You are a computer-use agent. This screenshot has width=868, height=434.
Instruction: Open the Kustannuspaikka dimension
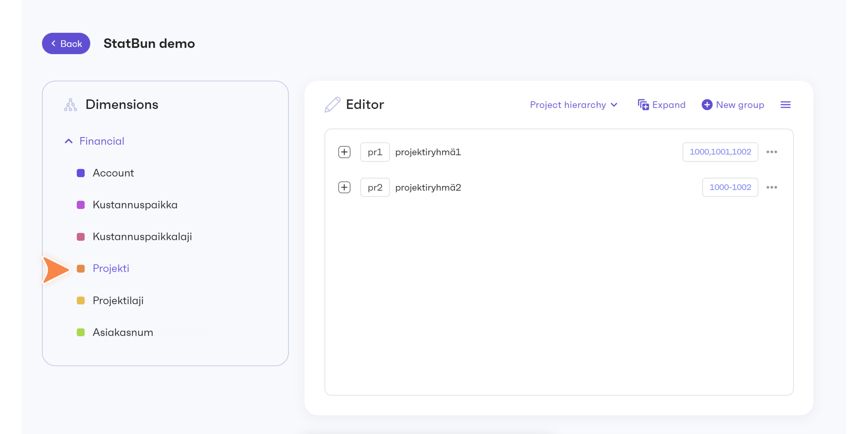pos(135,205)
